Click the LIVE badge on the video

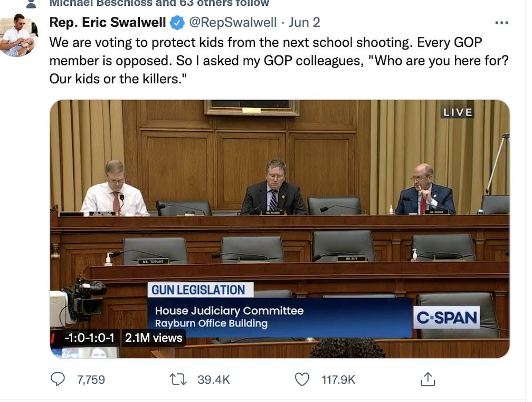click(x=458, y=113)
